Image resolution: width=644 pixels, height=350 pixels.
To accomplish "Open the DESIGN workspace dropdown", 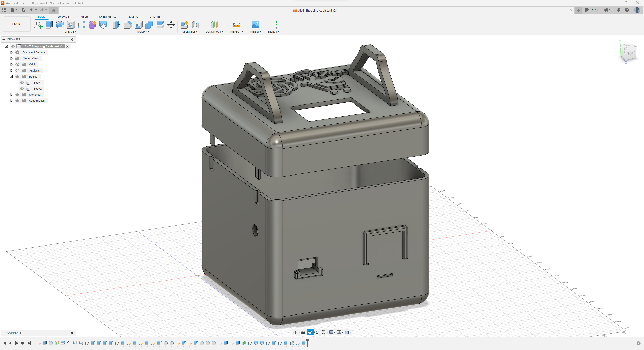I will click(x=17, y=24).
